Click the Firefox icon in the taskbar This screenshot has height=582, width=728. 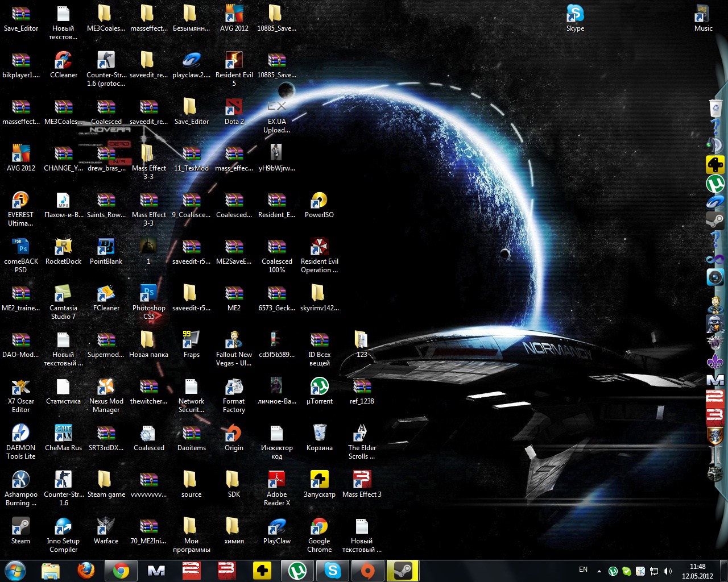[86, 570]
